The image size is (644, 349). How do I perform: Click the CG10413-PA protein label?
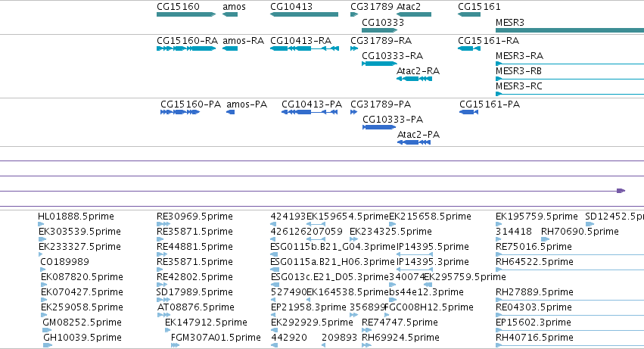click(x=312, y=104)
